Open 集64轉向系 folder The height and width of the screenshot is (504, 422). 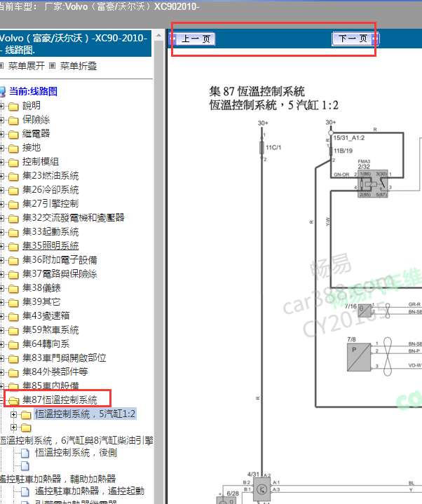(46, 344)
